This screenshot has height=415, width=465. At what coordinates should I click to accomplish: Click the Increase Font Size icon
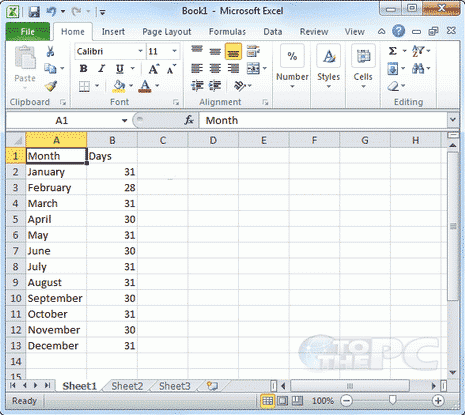point(153,69)
